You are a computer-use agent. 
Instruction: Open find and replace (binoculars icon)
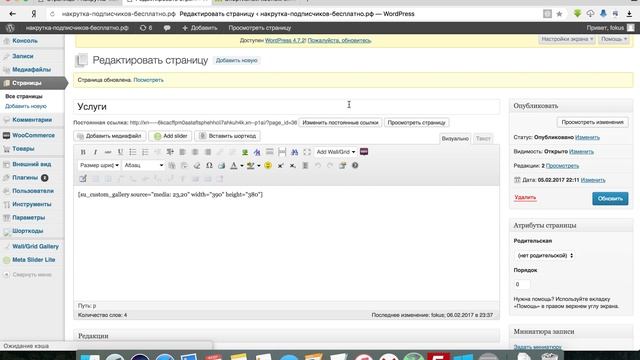[x=294, y=152]
